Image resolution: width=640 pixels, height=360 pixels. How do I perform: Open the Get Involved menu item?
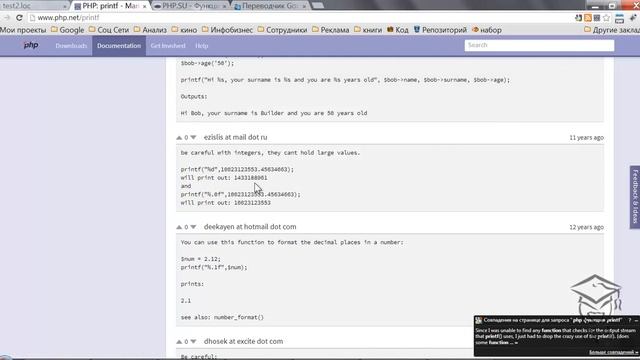(168, 46)
